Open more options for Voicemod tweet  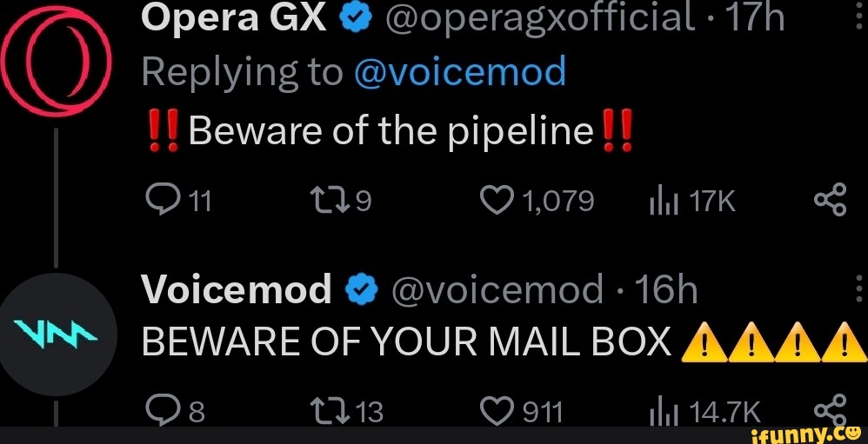click(857, 290)
